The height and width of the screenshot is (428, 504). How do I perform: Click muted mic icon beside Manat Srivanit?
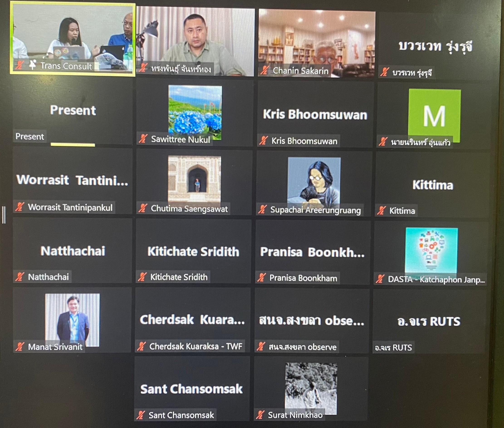(20, 346)
